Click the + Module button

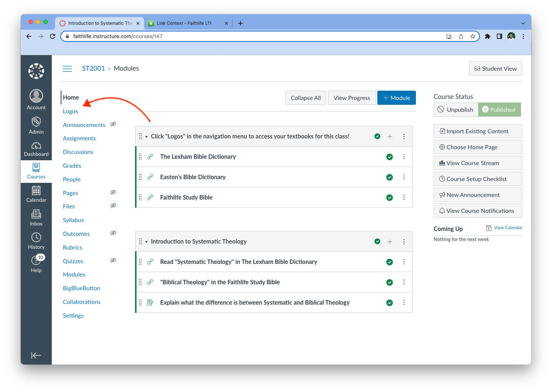pyautogui.click(x=397, y=98)
